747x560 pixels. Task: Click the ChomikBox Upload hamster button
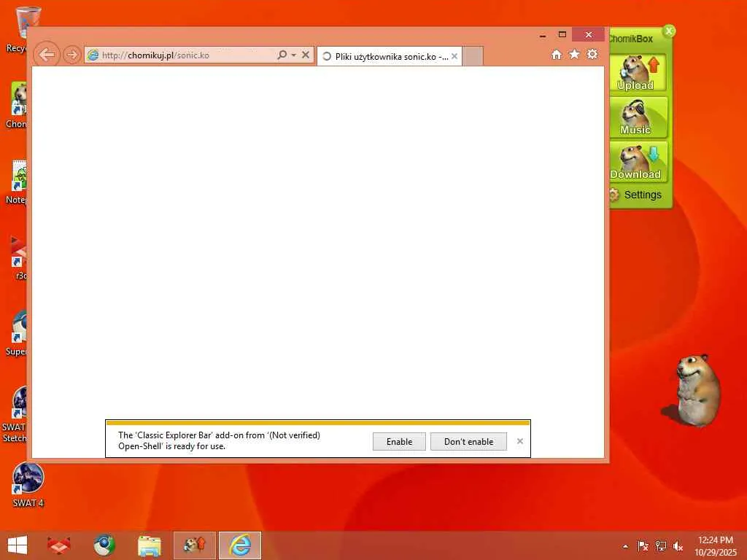coord(638,72)
